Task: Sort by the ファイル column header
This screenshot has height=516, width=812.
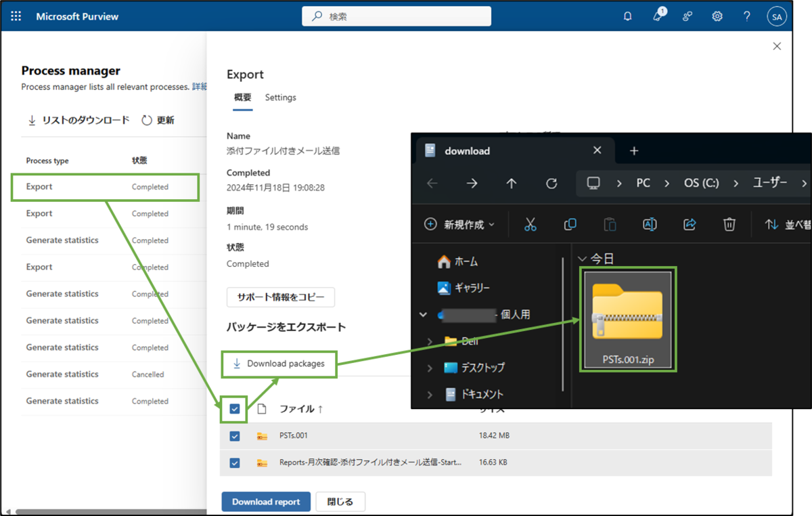Action: (x=301, y=409)
